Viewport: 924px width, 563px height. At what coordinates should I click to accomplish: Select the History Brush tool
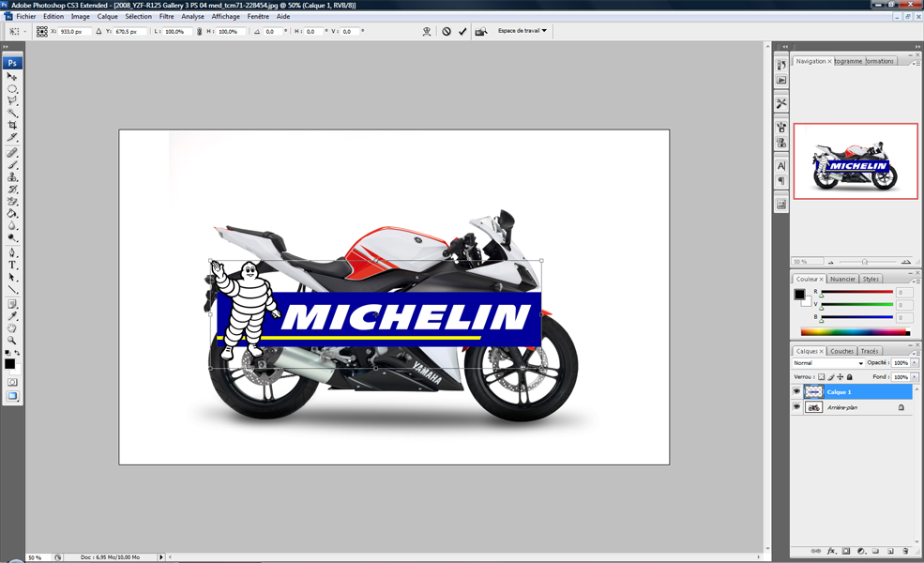[x=12, y=190]
